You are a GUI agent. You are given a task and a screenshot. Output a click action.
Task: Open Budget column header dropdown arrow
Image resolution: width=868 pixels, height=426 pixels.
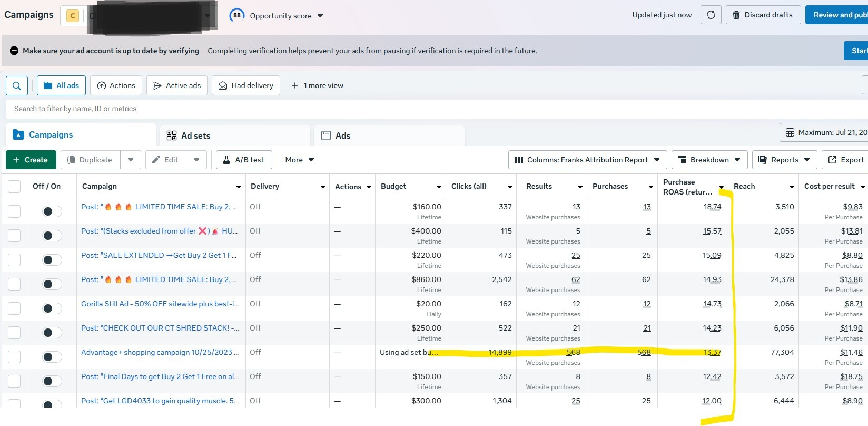pos(439,187)
